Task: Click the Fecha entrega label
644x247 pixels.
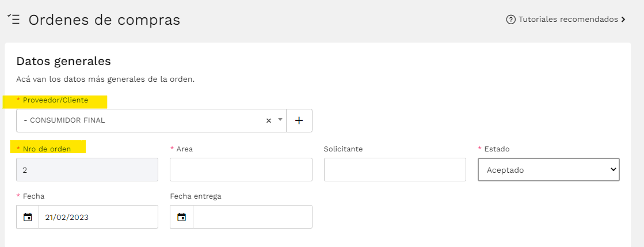Action: (x=196, y=196)
